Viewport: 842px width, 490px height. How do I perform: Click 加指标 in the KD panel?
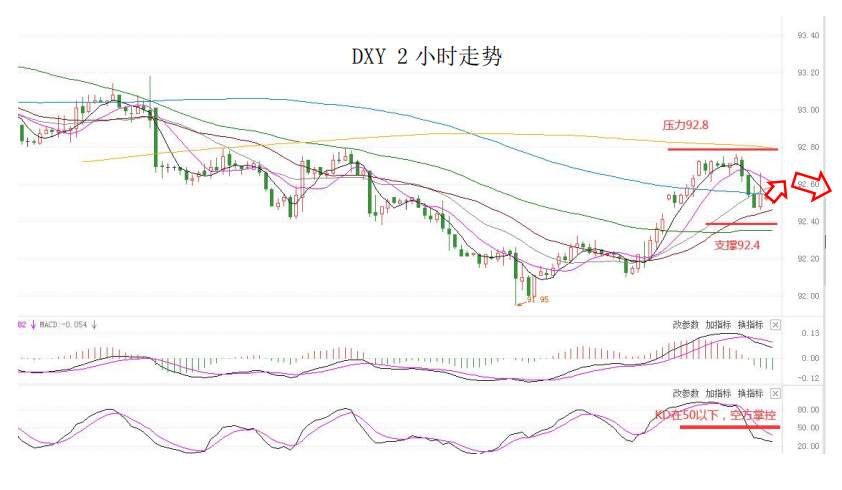click(x=718, y=394)
